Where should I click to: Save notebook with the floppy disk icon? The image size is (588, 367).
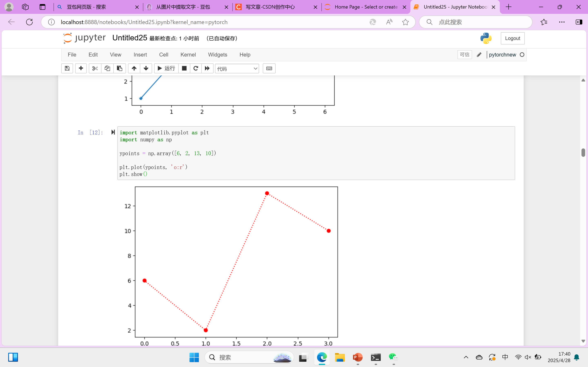(67, 69)
